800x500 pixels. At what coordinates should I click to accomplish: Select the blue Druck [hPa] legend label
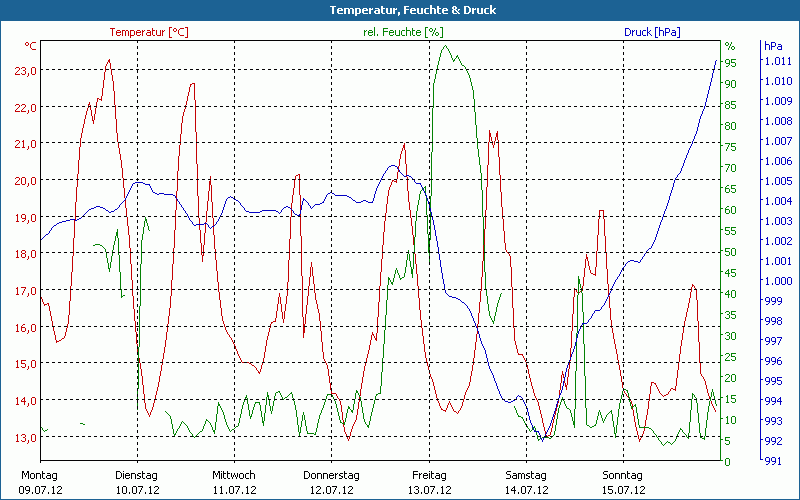[651, 32]
